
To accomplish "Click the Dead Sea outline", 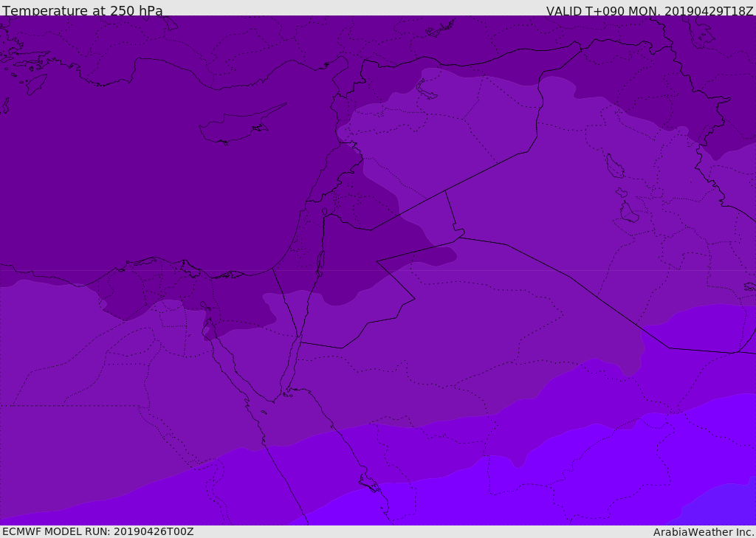I will click(x=320, y=261).
